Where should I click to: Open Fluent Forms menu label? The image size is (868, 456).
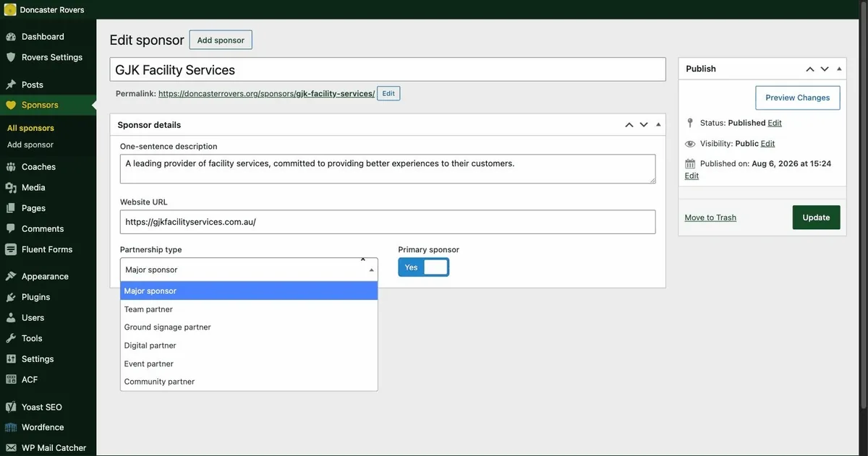pyautogui.click(x=47, y=249)
